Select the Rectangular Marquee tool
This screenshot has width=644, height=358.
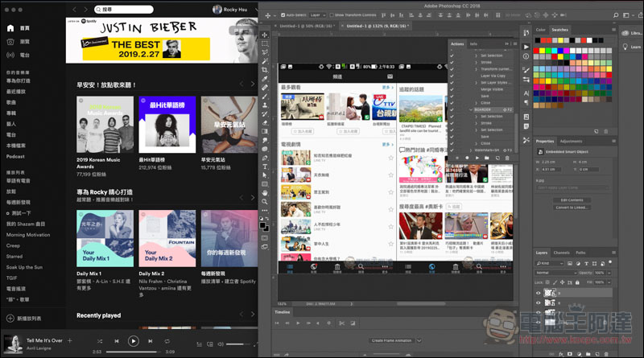[x=265, y=43]
